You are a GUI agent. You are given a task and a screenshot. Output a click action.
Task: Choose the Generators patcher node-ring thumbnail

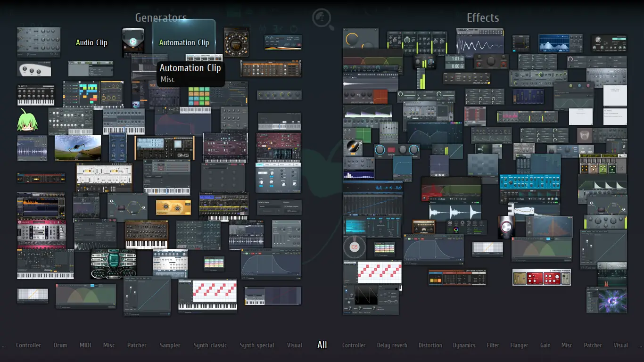[x=128, y=207]
